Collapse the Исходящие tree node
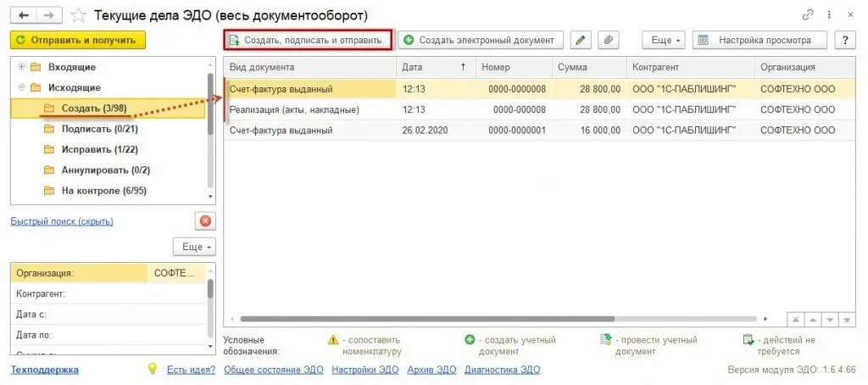Screen dimensions: 868x385 [x=21, y=87]
